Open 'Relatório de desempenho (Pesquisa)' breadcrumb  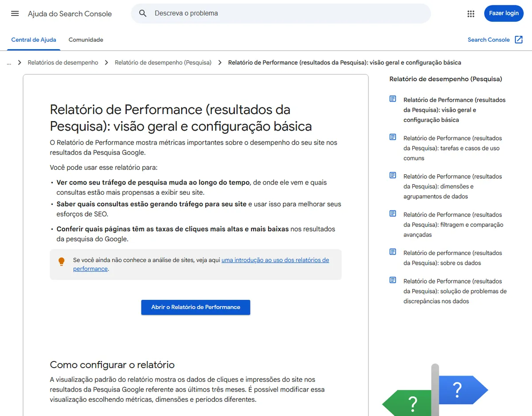(163, 63)
